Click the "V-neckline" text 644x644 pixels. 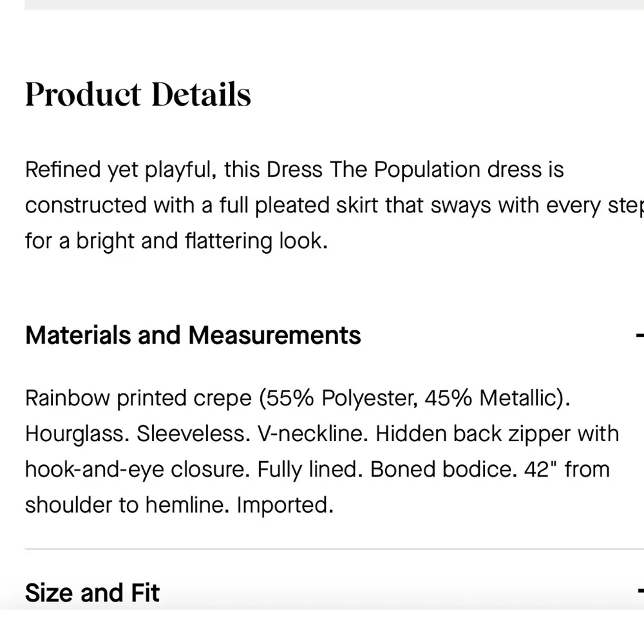tap(312, 434)
